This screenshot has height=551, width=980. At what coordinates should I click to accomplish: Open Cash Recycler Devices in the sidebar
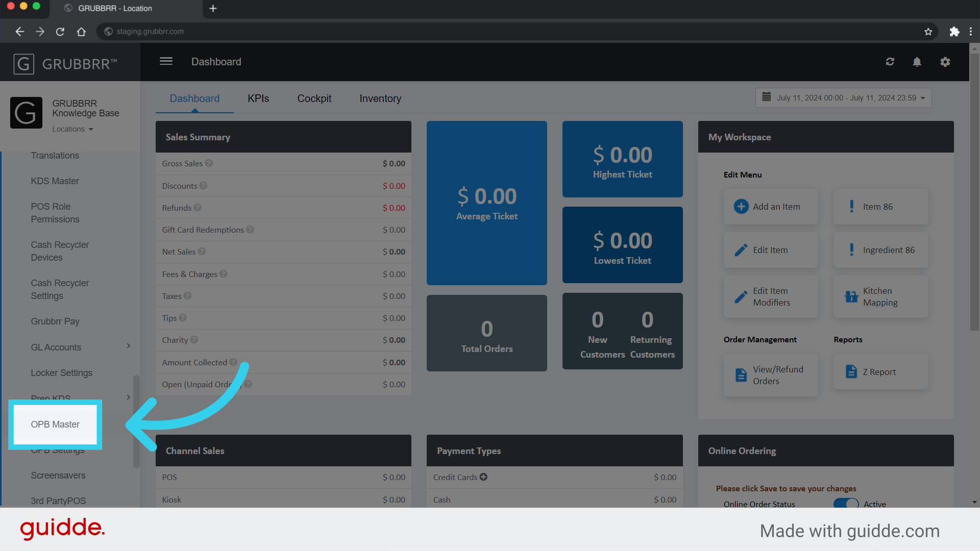[60, 251]
